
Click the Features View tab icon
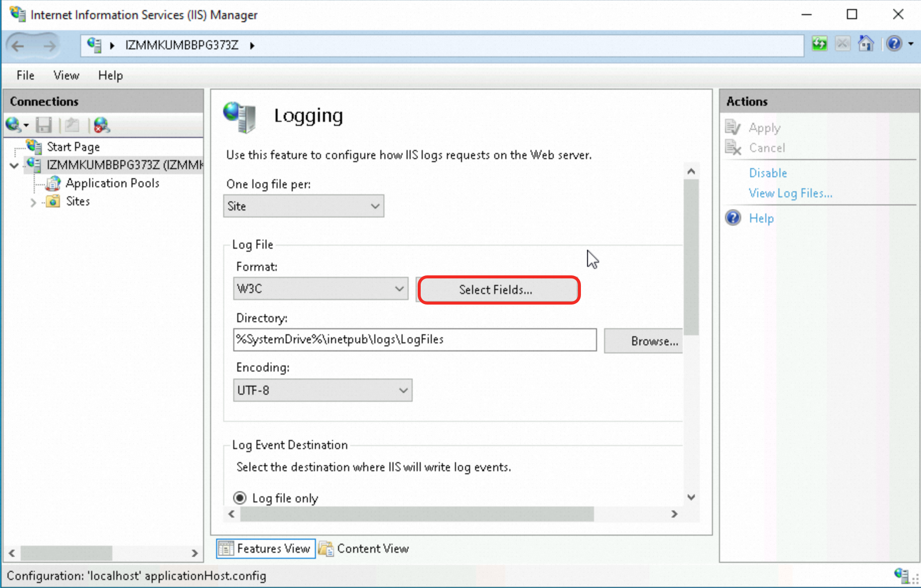click(226, 548)
